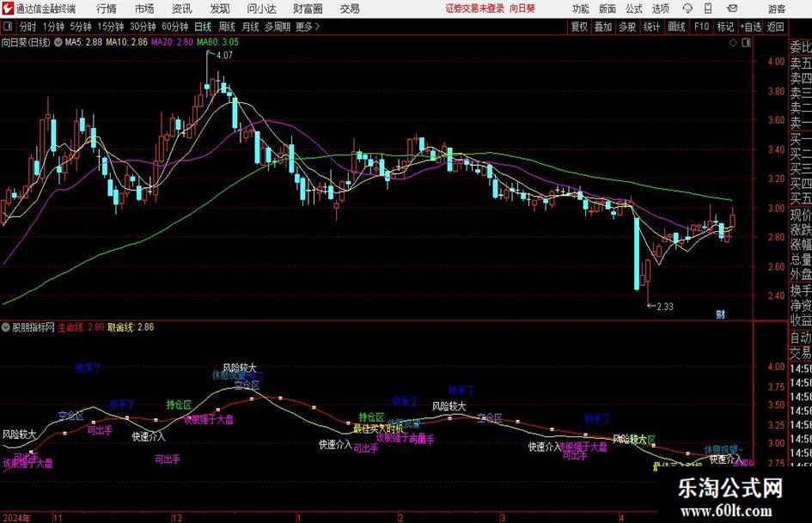812x523 pixels.
Task: Open the 资讯 menu
Action: 182,9
